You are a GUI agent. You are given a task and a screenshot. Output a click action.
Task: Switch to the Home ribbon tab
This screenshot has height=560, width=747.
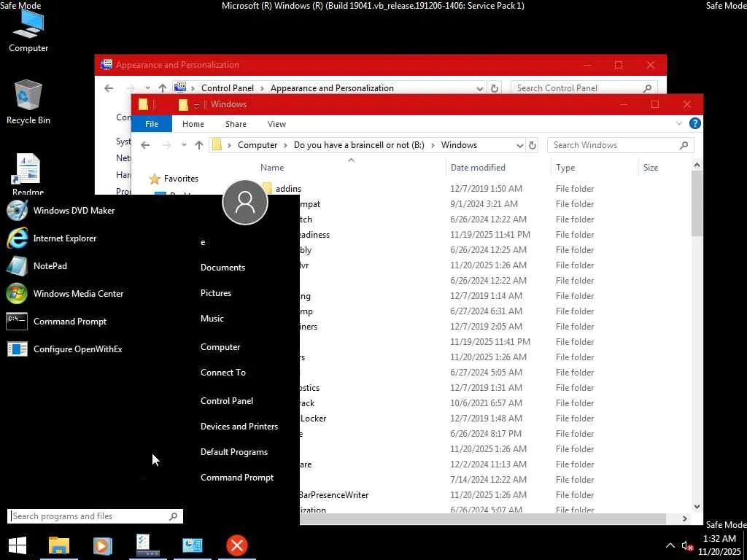[193, 124]
